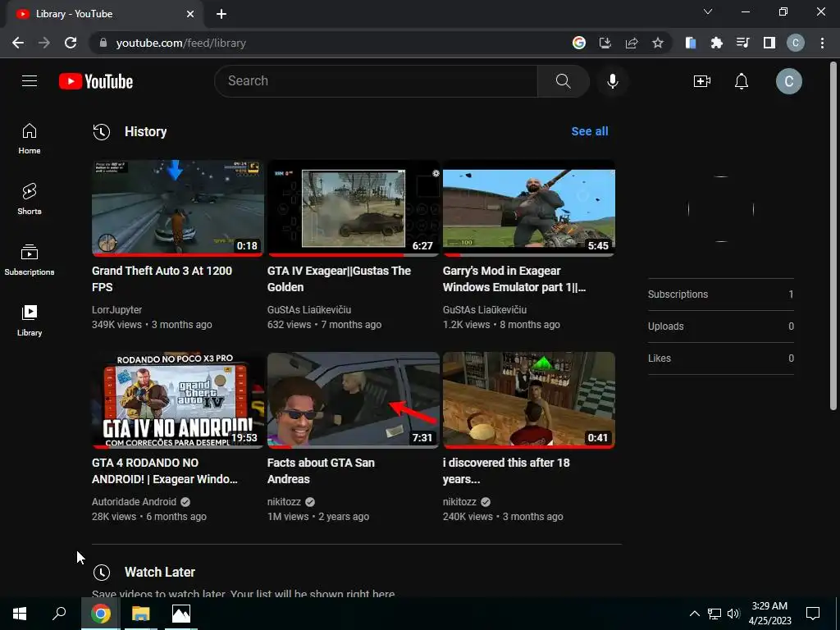Open the Photos app in taskbar
Screen dimensions: 840x630
point(181,614)
